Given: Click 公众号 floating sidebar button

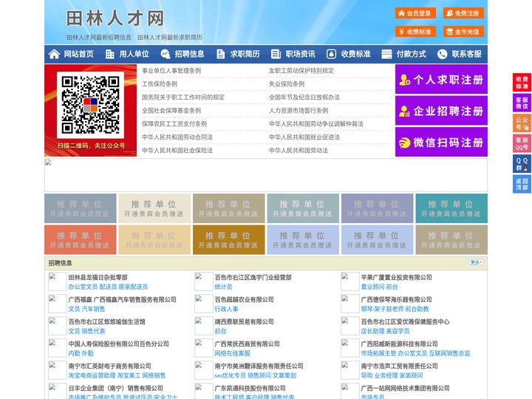Looking at the screenshot, I should pos(522,123).
